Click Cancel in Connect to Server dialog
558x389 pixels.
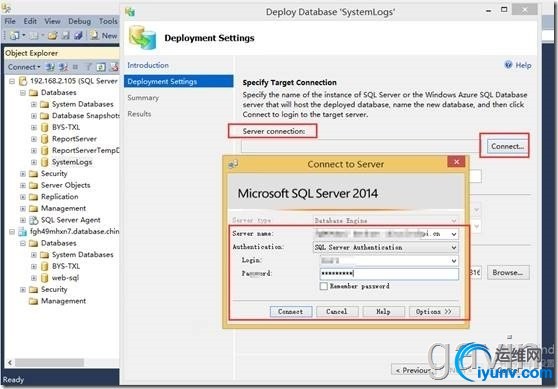tap(337, 311)
